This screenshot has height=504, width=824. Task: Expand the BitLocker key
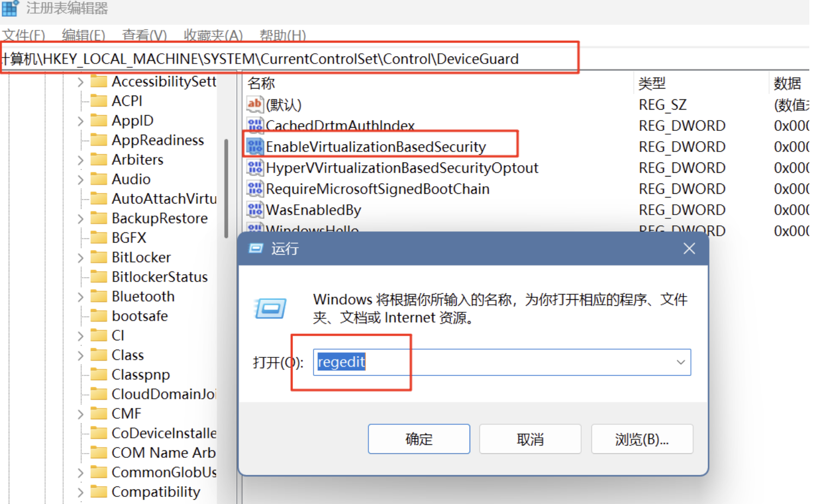click(x=80, y=257)
